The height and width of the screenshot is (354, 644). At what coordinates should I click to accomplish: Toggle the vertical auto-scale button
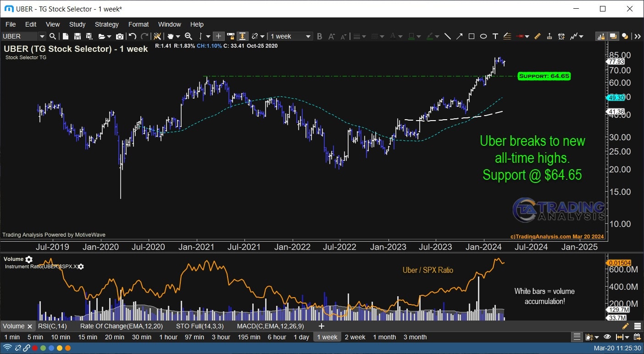pos(242,36)
